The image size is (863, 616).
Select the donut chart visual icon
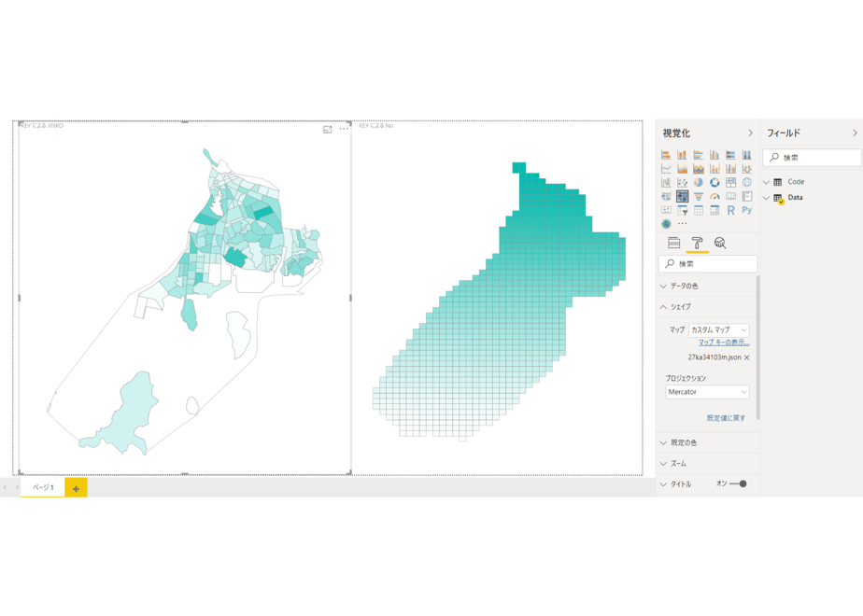pyautogui.click(x=714, y=183)
